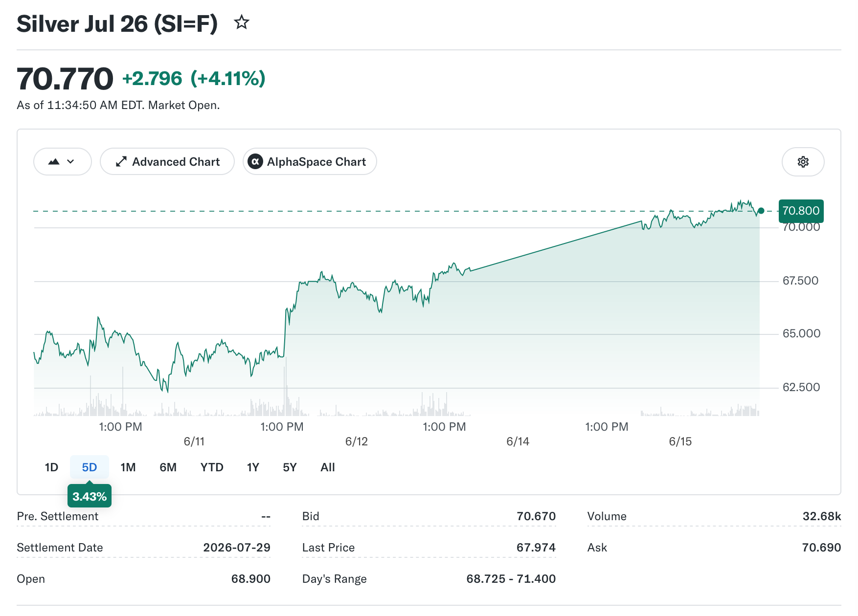Select the 5Y time range
Viewport: 858px width, 616px height.
point(290,467)
